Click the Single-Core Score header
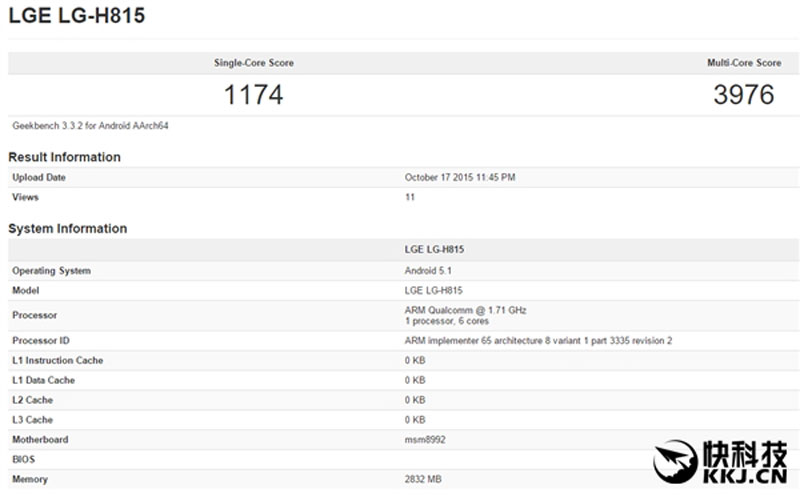The image size is (800, 497). [254, 63]
